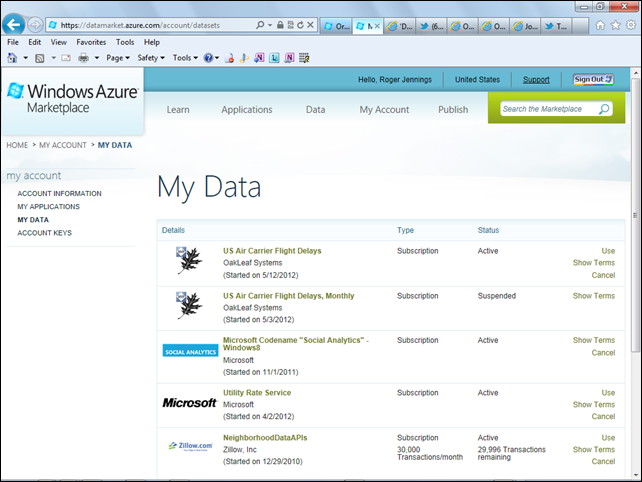Open browser Favorites star icon
Screen dimensions: 642x482
[x=616, y=25]
